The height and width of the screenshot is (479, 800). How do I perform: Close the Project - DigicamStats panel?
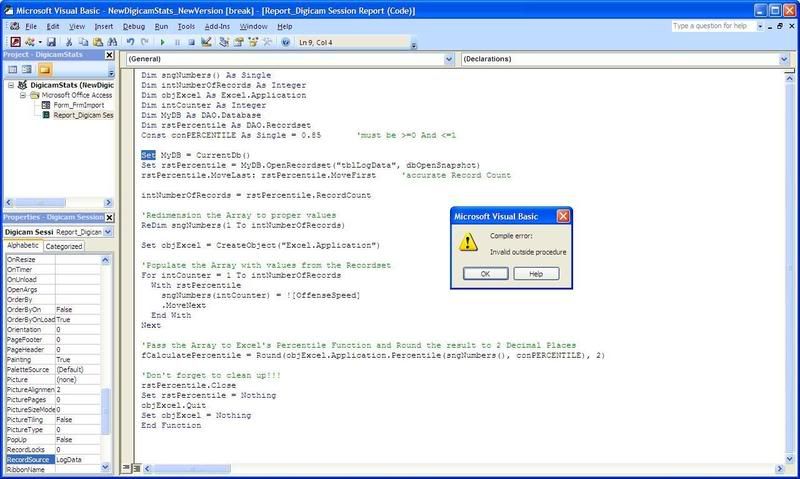[x=109, y=55]
